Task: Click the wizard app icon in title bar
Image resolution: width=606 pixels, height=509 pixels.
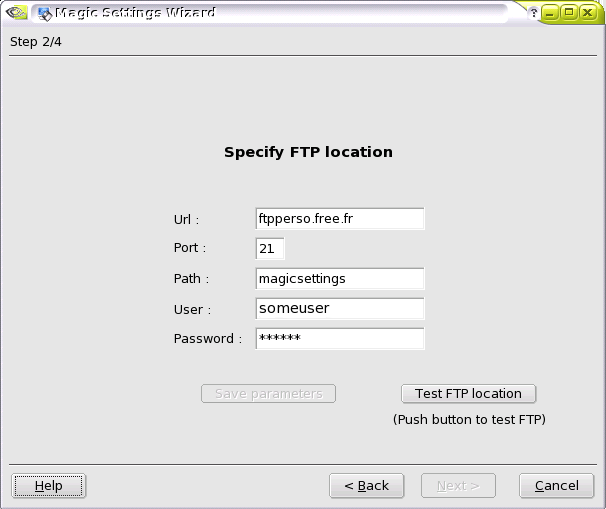Action: [x=45, y=14]
